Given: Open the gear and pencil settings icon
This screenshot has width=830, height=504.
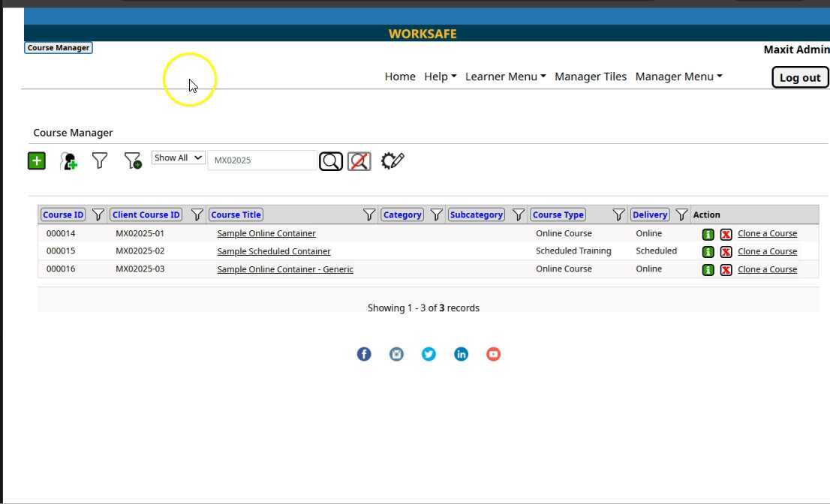Looking at the screenshot, I should (392, 160).
